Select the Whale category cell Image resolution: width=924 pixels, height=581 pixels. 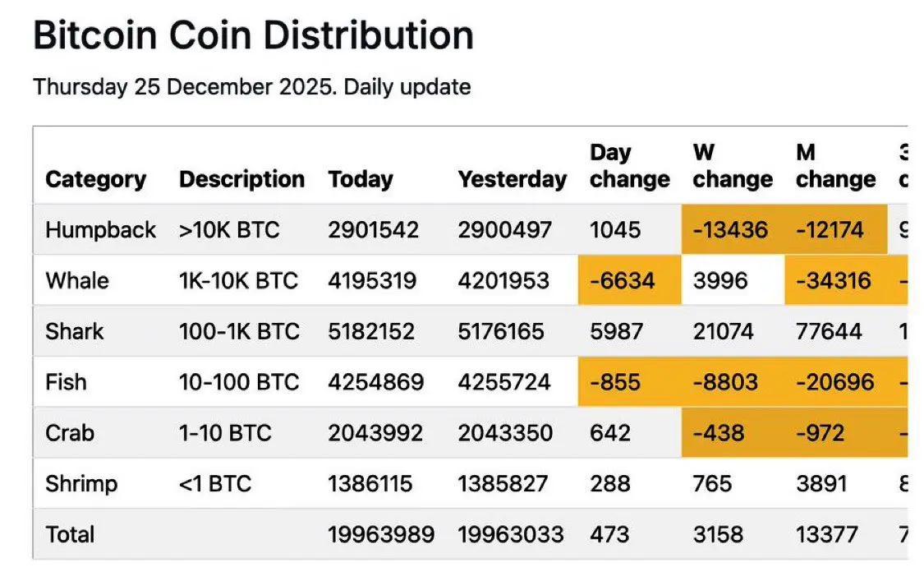click(x=77, y=281)
